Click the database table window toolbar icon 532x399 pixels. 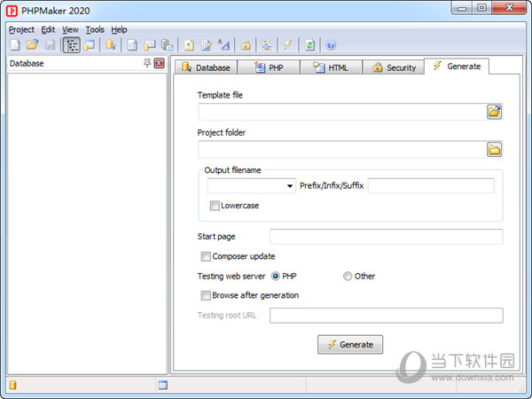90,45
